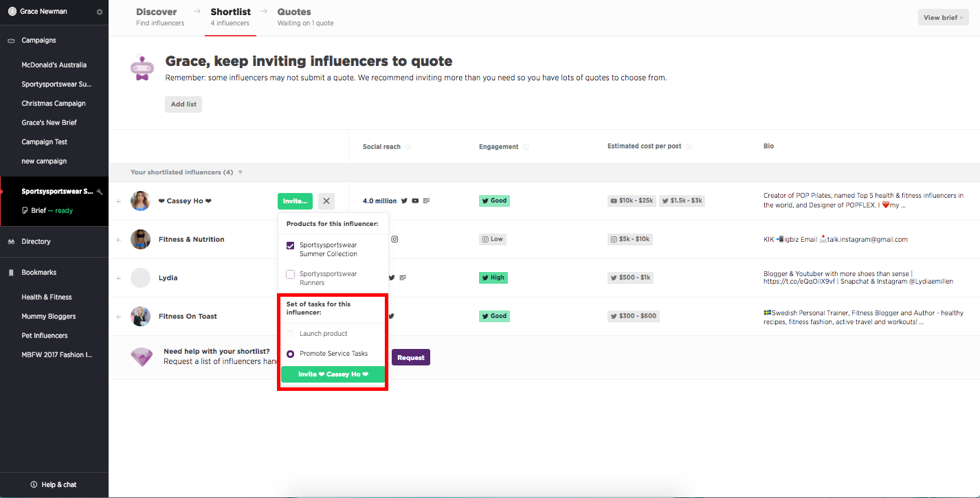Open Campaign Test in sidebar
The width and height of the screenshot is (980, 498).
click(45, 142)
